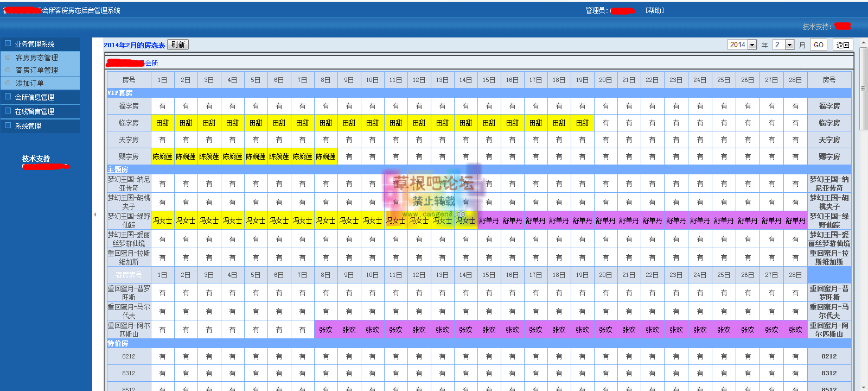The width and height of the screenshot is (868, 391).
Task: Click the bullet icon beside 添加订单
Action: pos(8,83)
